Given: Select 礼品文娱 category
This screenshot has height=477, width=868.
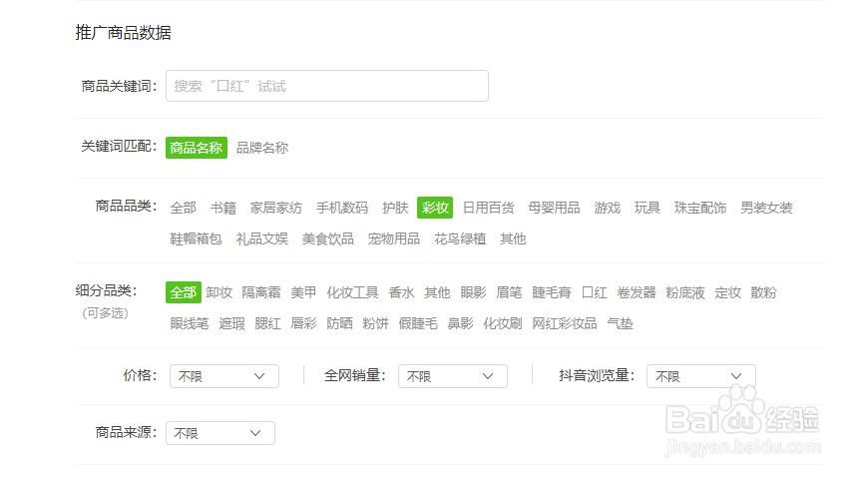Looking at the screenshot, I should [262, 238].
